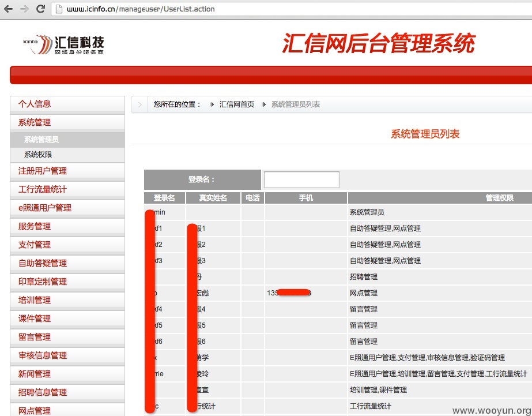Click the breadcrumb chevron arrow box

tap(139, 104)
